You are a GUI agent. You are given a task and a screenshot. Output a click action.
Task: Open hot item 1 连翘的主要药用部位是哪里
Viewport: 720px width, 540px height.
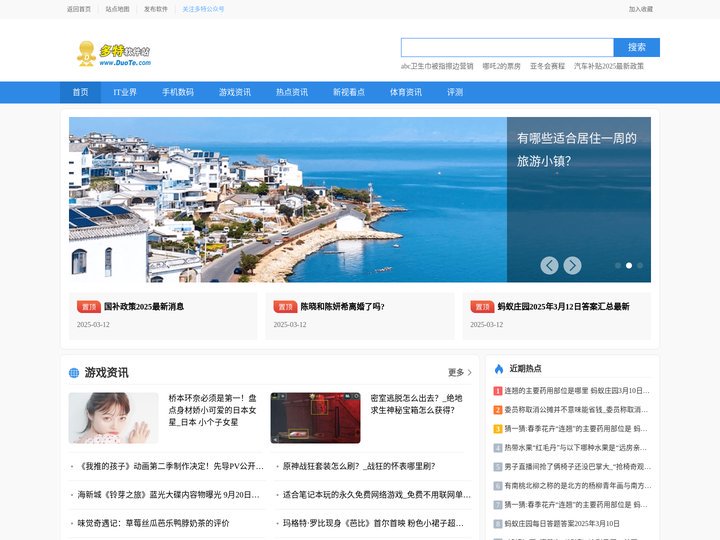pyautogui.click(x=577, y=391)
